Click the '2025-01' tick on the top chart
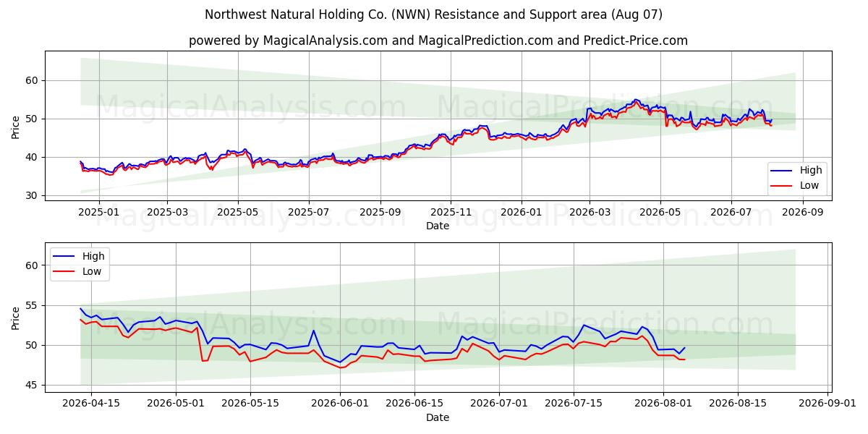 click(x=98, y=212)
